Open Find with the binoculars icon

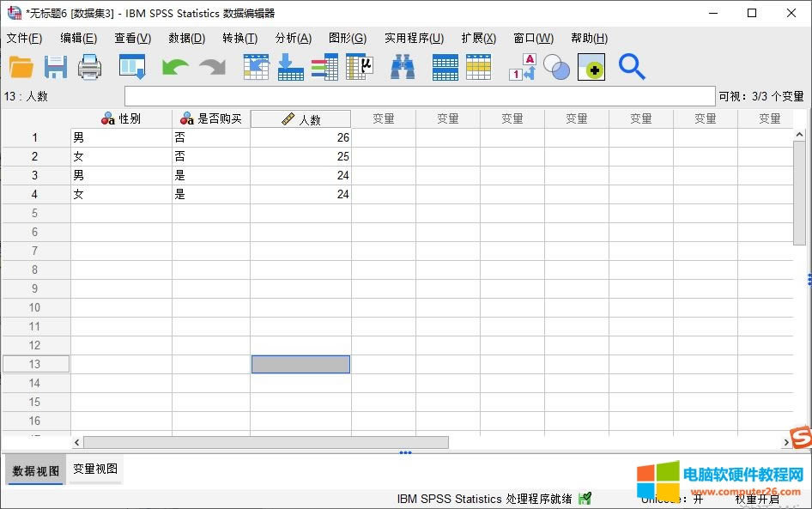click(x=403, y=67)
